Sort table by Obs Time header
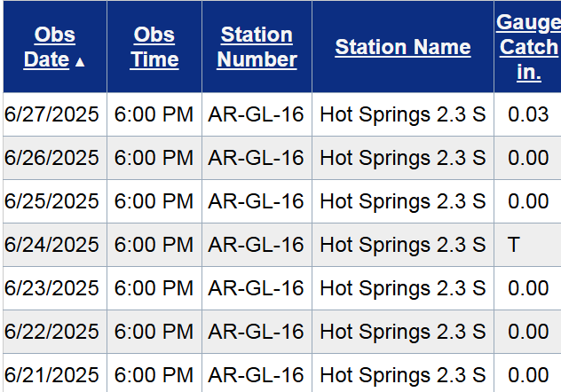 [x=154, y=47]
